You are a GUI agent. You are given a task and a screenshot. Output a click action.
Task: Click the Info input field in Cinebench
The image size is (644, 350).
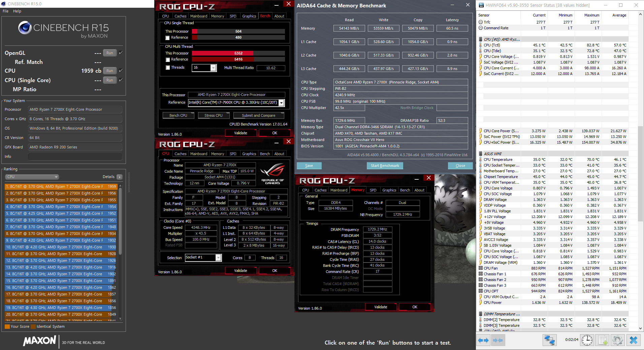tap(74, 156)
